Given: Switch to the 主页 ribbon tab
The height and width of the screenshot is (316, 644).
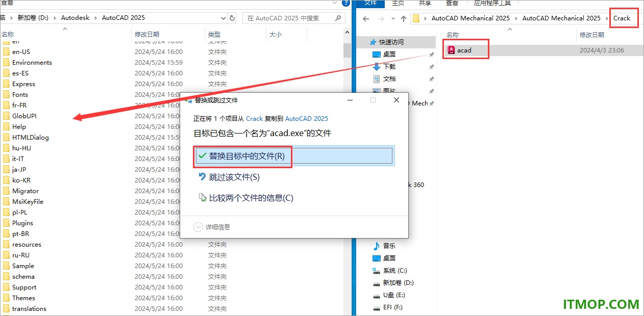Looking at the screenshot, I should (398, 3).
